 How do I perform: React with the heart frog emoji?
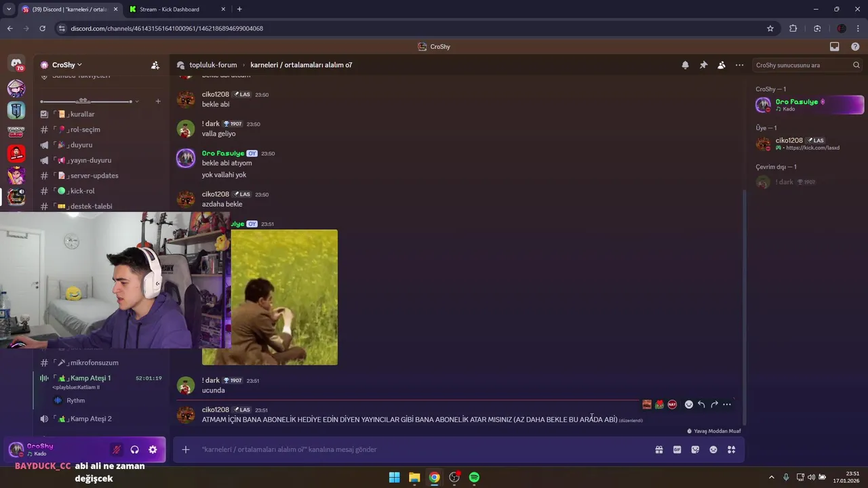click(x=659, y=405)
